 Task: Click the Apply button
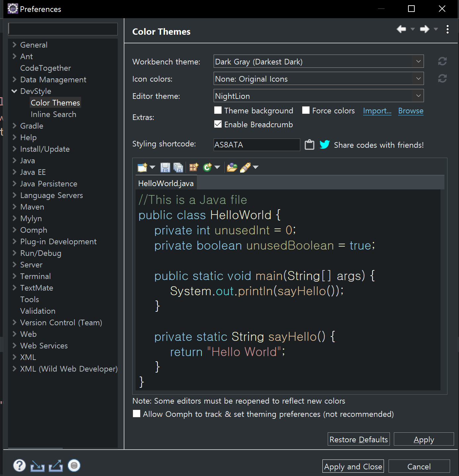[x=424, y=439]
